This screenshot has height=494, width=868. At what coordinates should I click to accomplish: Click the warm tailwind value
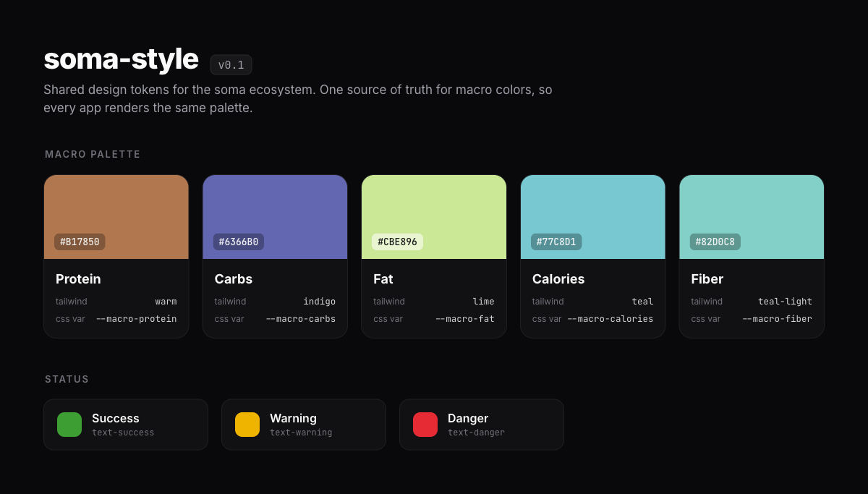click(x=166, y=302)
